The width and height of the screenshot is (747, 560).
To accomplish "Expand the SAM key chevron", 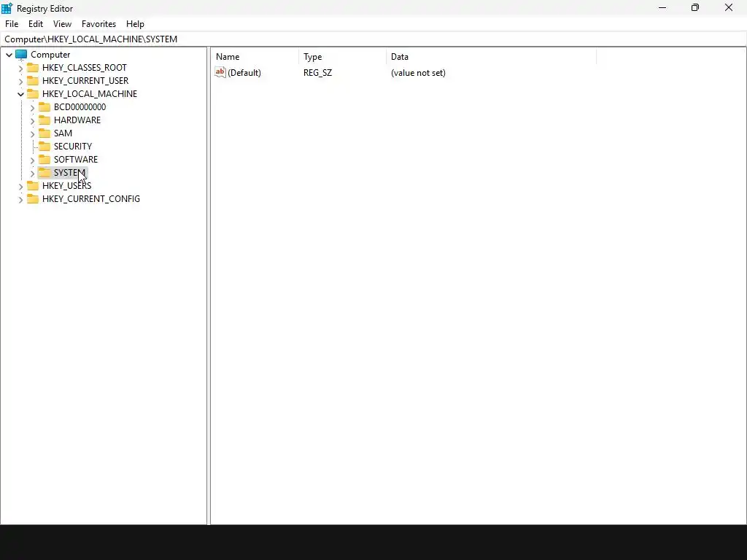I will (x=32, y=134).
